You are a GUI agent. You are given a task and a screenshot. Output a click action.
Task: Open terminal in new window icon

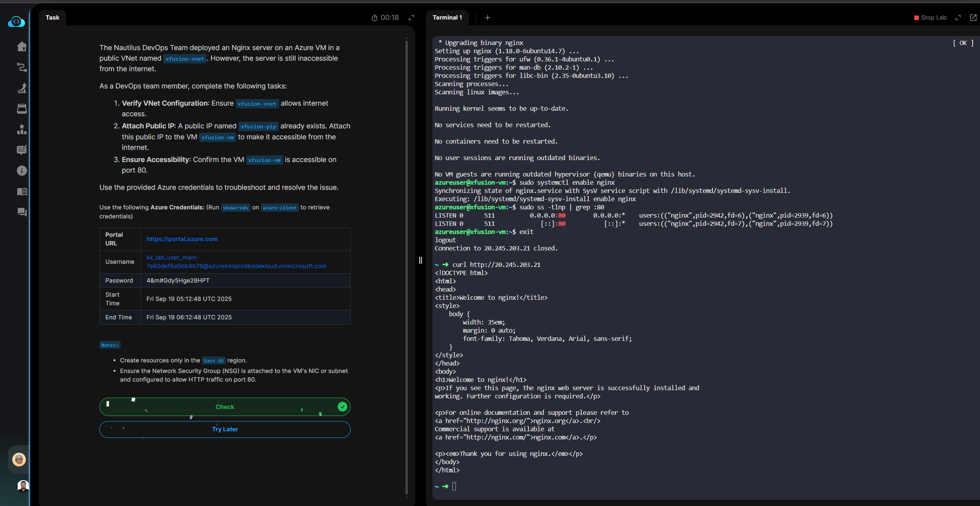click(x=973, y=18)
